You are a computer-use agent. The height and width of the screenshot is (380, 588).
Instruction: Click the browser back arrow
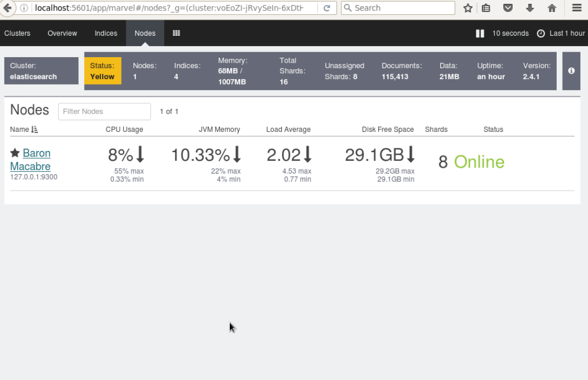(x=7, y=8)
